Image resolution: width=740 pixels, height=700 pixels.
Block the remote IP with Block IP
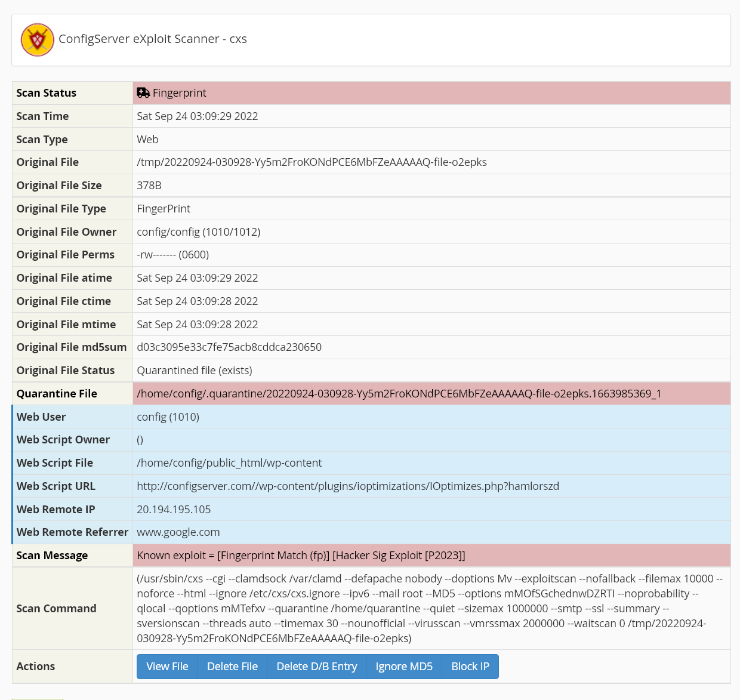coord(470,667)
